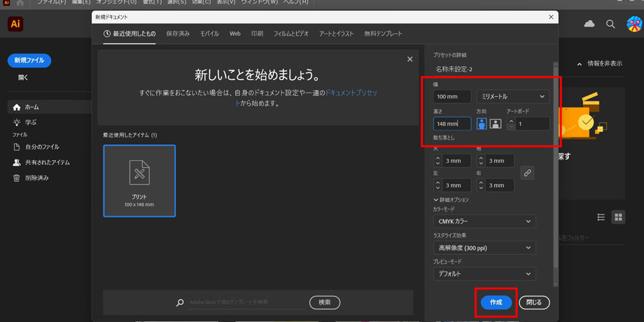The image size is (644, 322).
Task: Open the CMYK カラー mode dropdown
Action: [484, 221]
